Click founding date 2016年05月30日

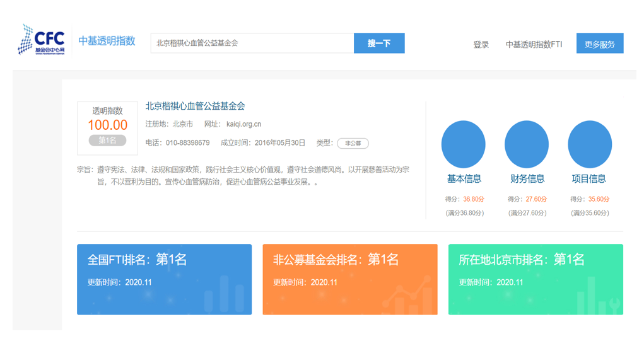click(x=279, y=143)
